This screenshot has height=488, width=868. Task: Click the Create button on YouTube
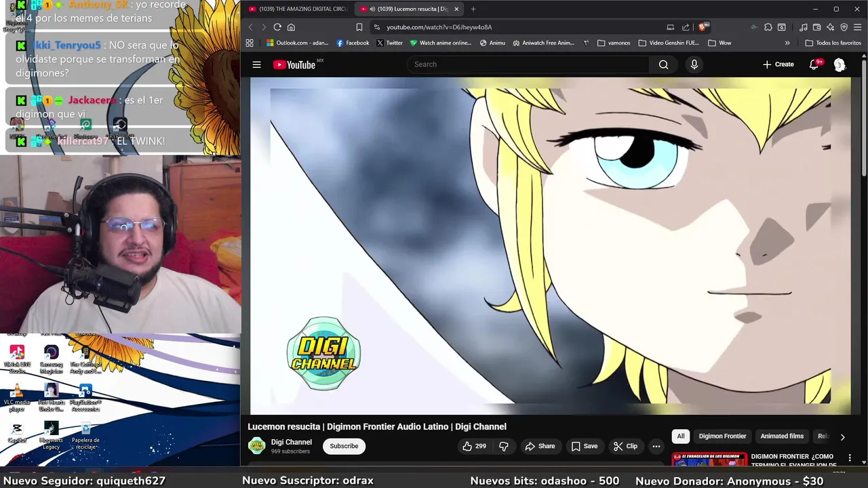pyautogui.click(x=778, y=64)
